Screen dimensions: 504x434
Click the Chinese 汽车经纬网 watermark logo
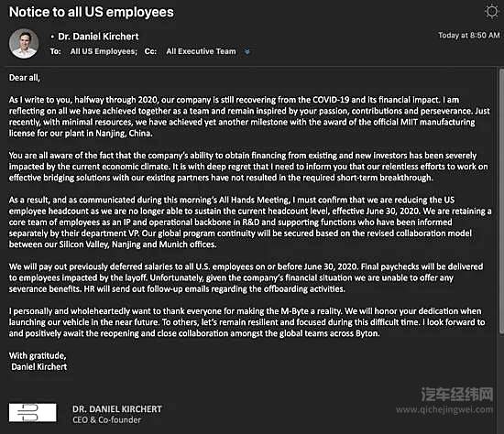[x=456, y=394]
